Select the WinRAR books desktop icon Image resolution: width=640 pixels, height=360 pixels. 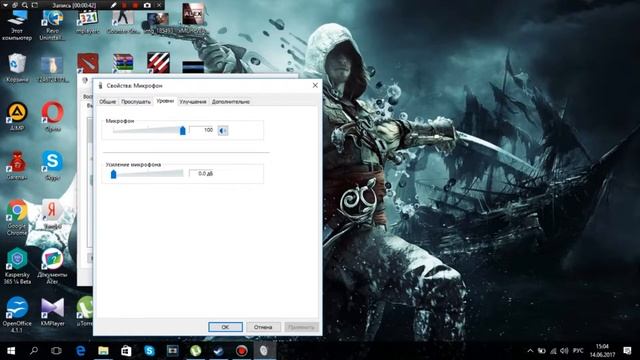123,63
